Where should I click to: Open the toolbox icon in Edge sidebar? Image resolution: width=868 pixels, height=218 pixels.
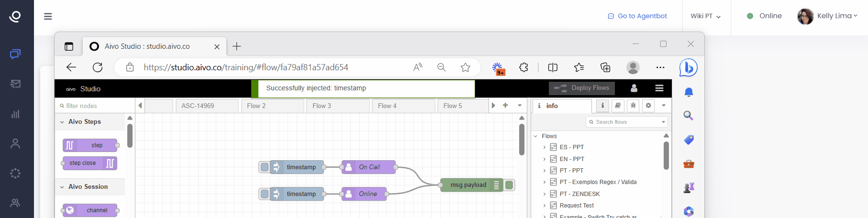point(689,164)
